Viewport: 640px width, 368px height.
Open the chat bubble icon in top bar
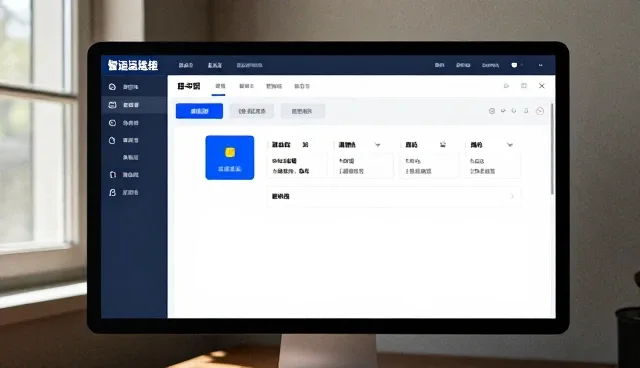pyautogui.click(x=514, y=65)
